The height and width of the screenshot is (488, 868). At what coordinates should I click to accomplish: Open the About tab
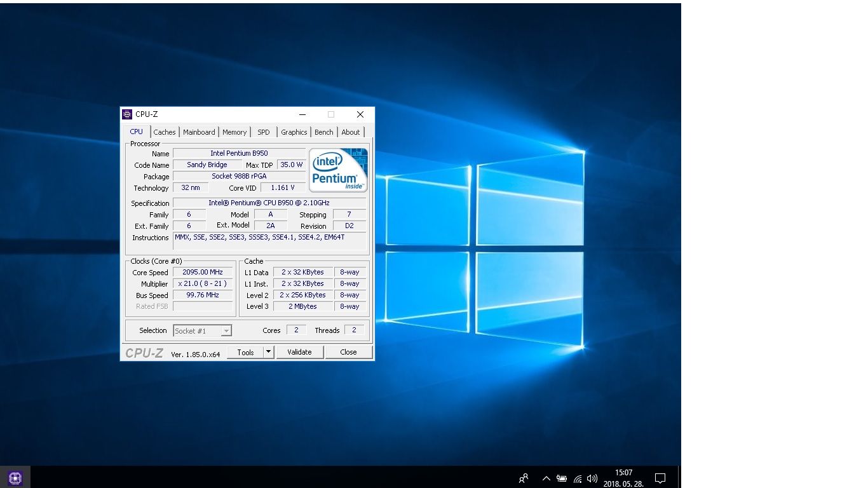pyautogui.click(x=351, y=132)
